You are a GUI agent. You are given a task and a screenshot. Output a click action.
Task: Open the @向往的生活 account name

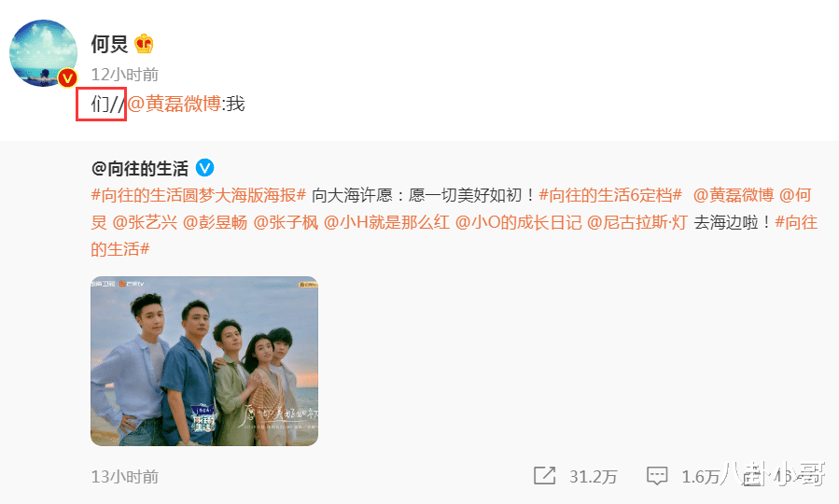pyautogui.click(x=140, y=169)
